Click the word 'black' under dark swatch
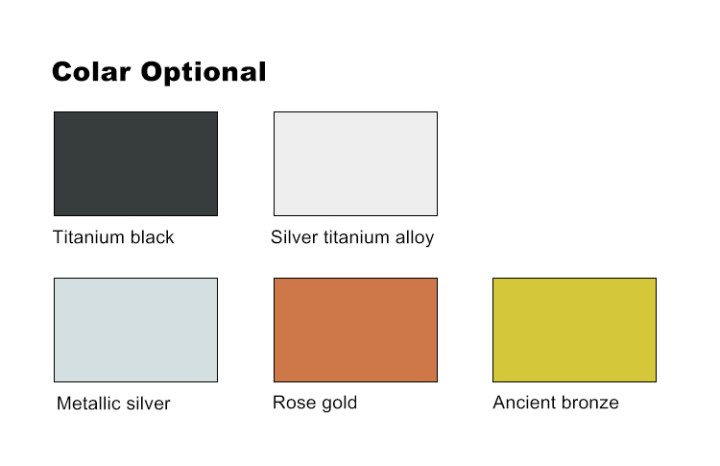720x466 pixels. pos(152,237)
